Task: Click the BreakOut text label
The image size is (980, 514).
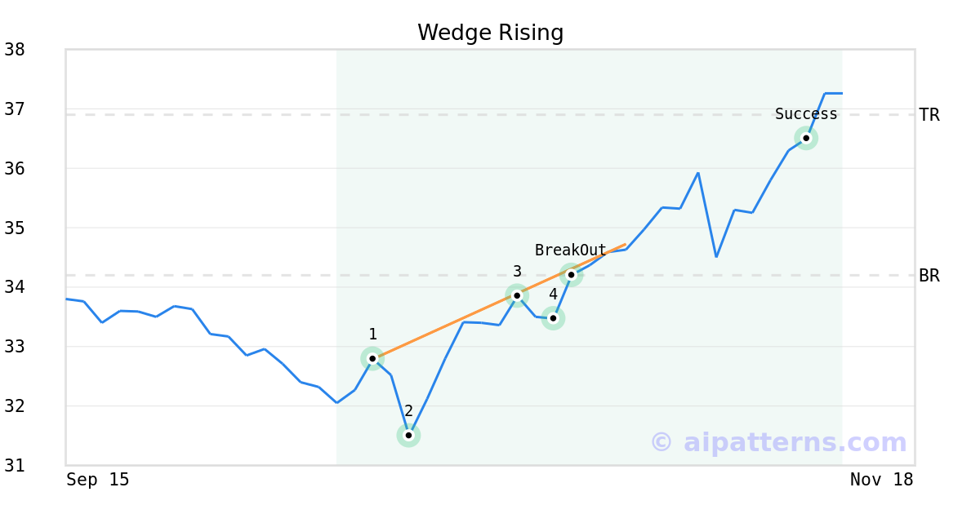Action: [570, 250]
